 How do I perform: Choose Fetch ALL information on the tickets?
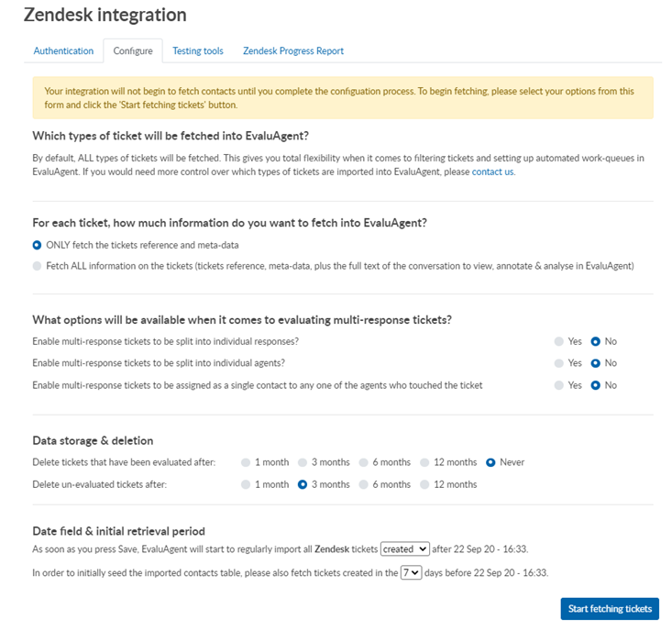point(37,266)
